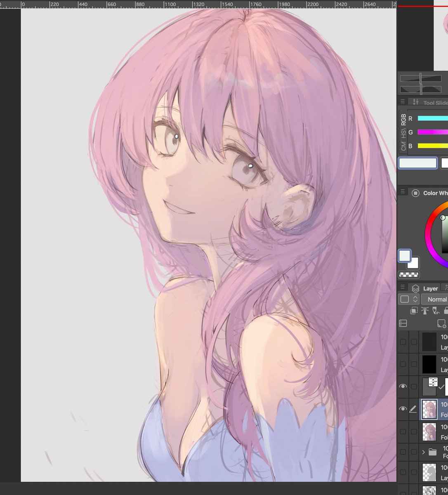Screen dimensions: 448x495
Task: Click the layer mask checkmark icon
Action: click(441, 387)
